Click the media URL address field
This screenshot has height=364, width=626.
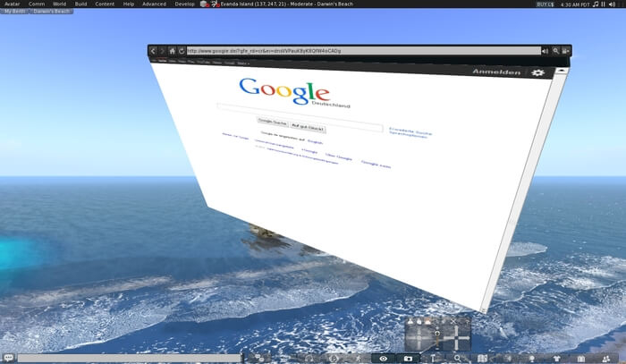363,51
